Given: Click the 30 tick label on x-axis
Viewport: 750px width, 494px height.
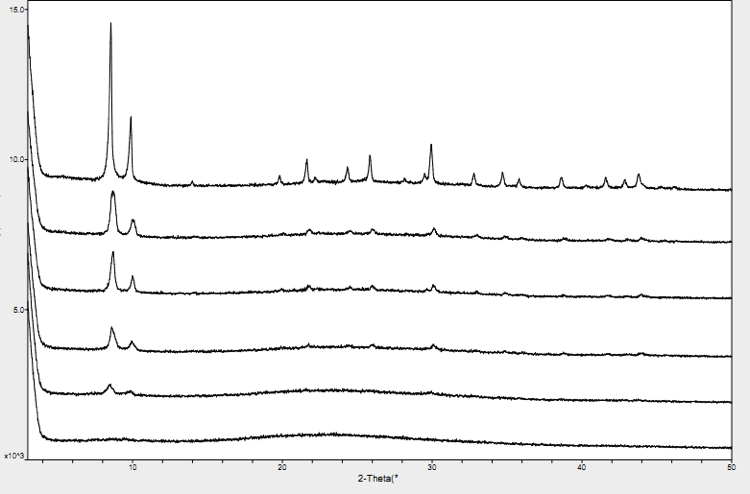Looking at the screenshot, I should click(x=432, y=467).
